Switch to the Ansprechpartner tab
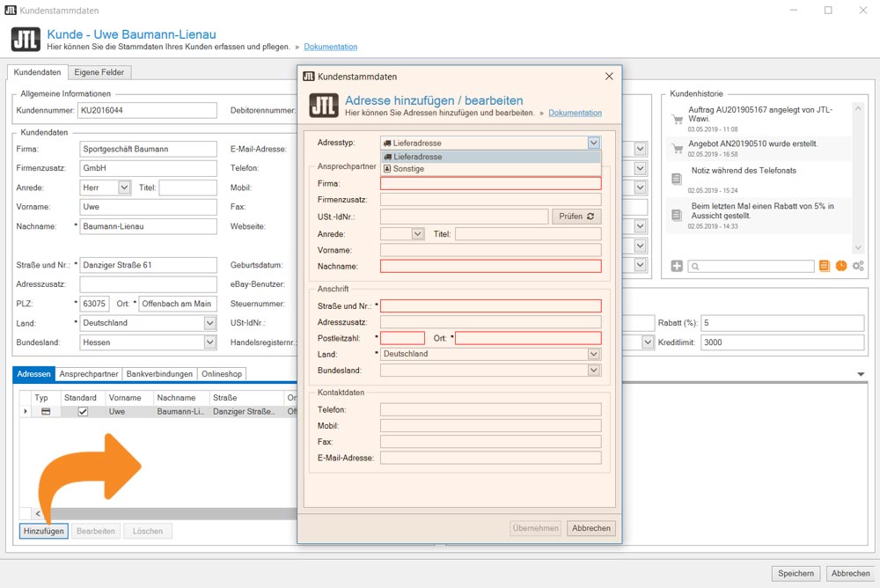This screenshot has width=880, height=588. pos(89,374)
